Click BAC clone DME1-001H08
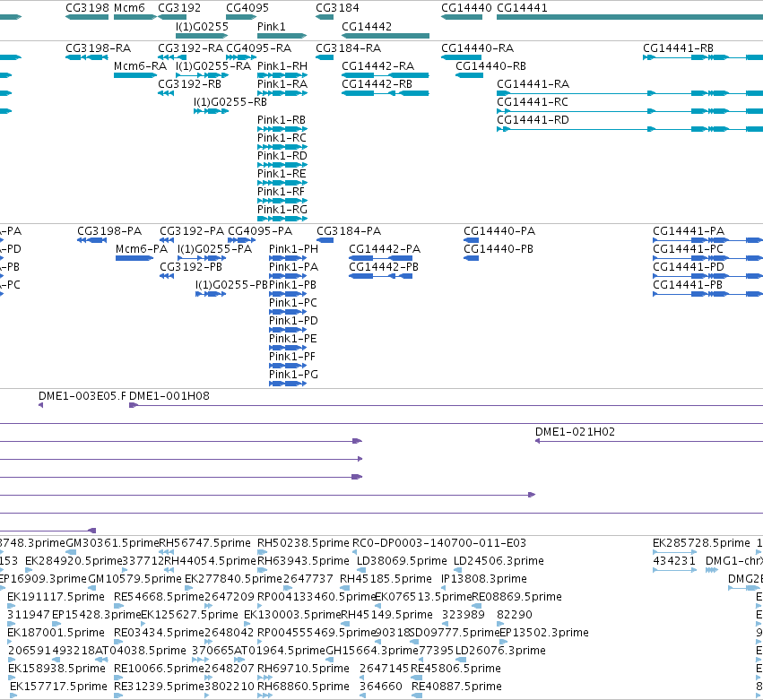 169,395
